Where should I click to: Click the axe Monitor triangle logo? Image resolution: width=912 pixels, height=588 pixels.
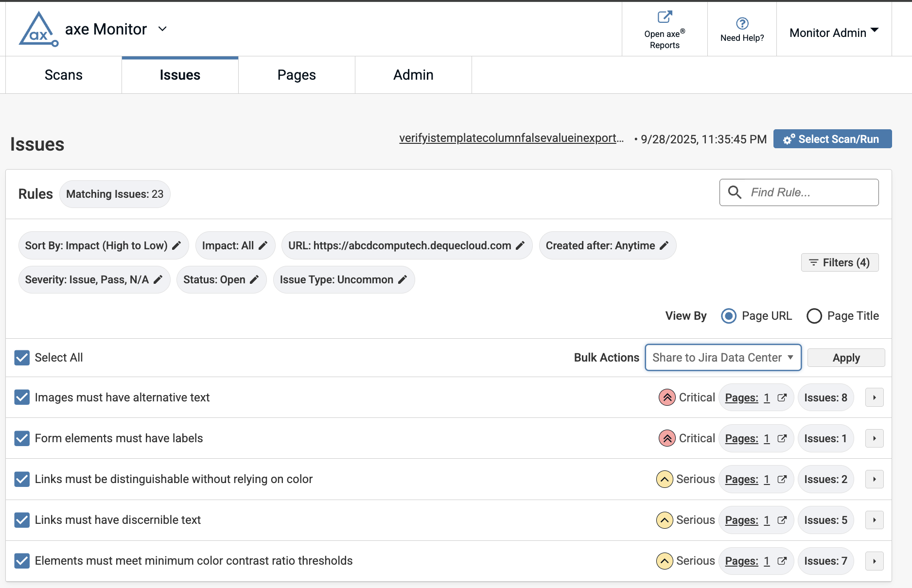tap(38, 29)
